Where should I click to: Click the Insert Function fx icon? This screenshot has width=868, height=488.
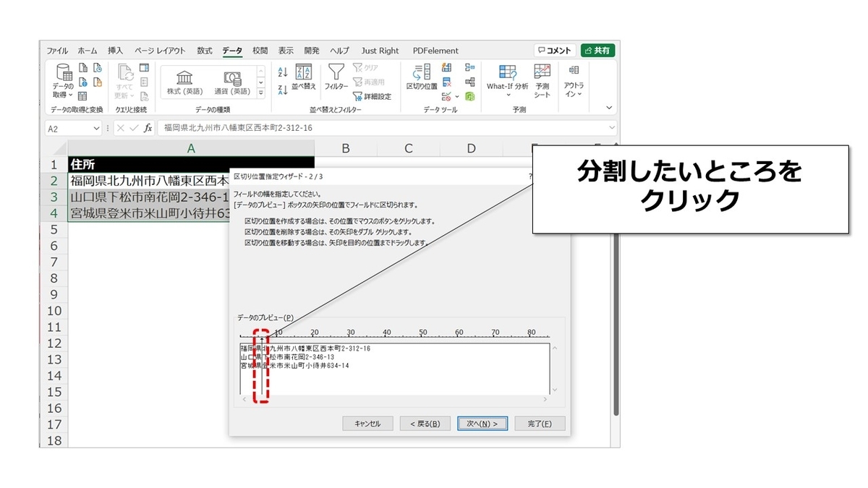tap(148, 128)
